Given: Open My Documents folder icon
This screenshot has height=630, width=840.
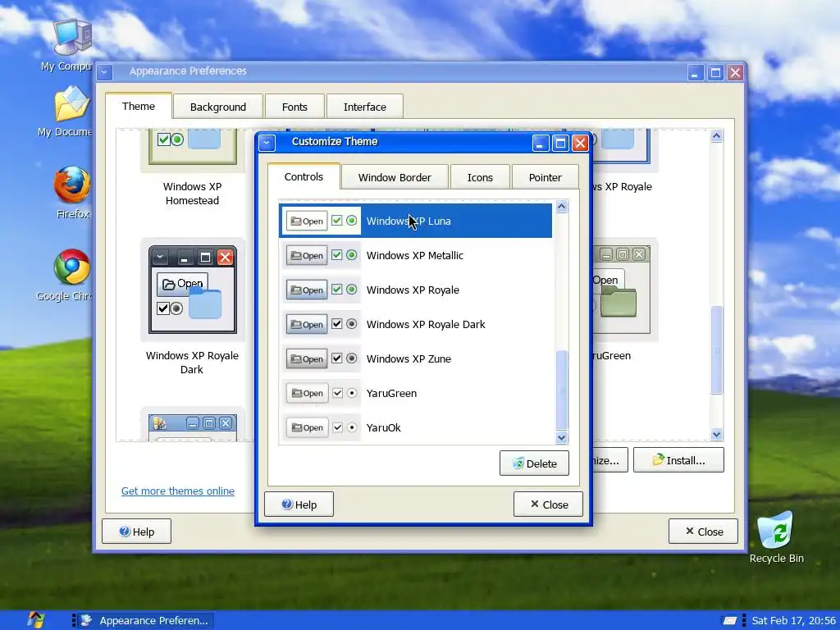Looking at the screenshot, I should click(x=72, y=104).
